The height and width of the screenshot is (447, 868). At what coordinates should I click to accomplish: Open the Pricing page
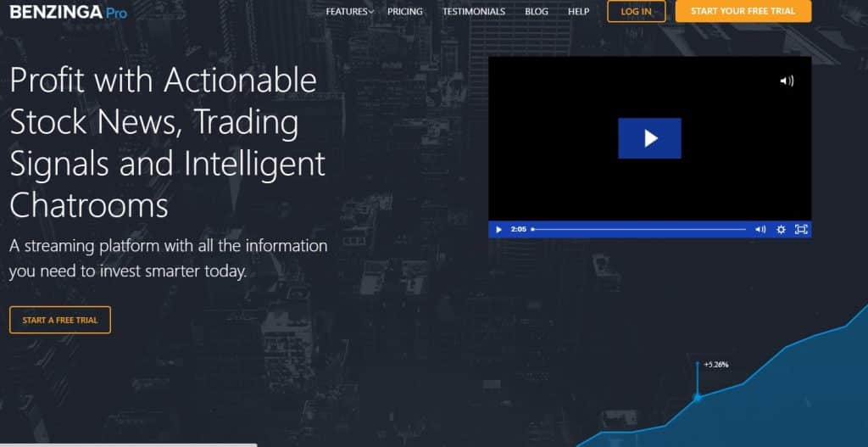(x=405, y=12)
